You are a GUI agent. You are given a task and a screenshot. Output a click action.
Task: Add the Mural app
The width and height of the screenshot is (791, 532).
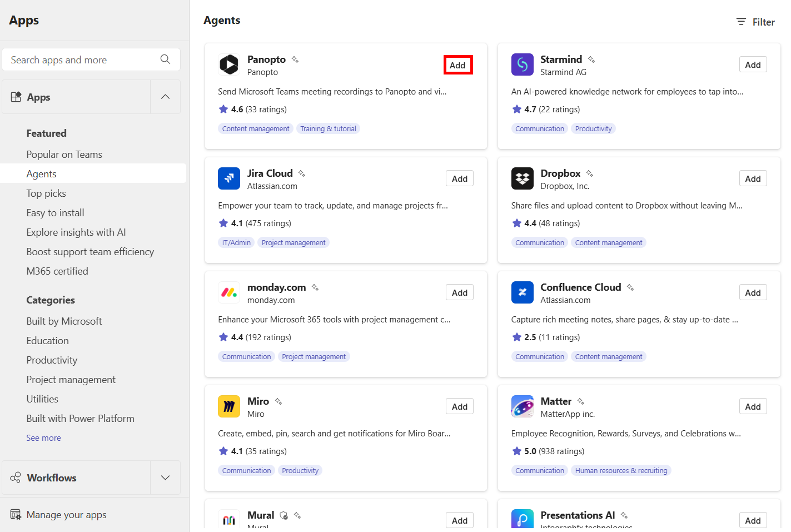pos(459,520)
